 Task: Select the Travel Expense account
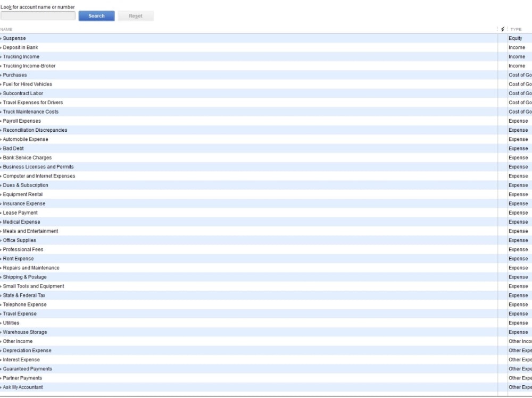(x=20, y=314)
